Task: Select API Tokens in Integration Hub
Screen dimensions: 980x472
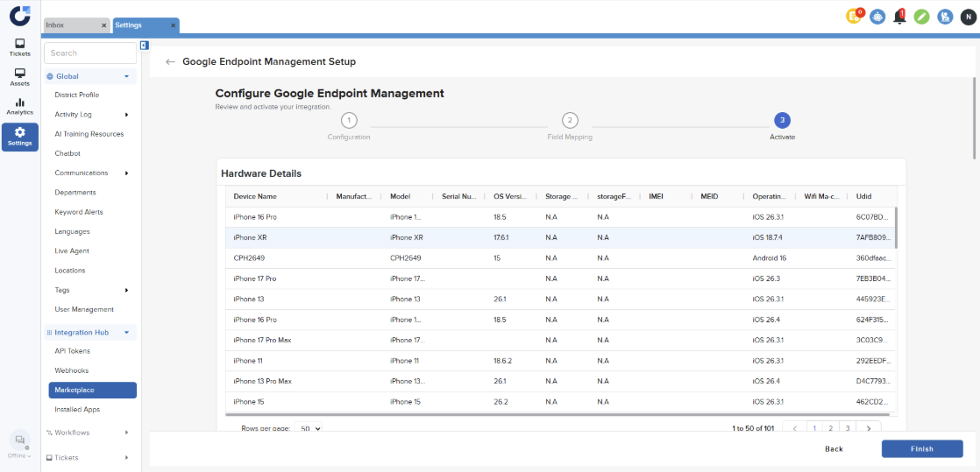Action: (x=72, y=351)
